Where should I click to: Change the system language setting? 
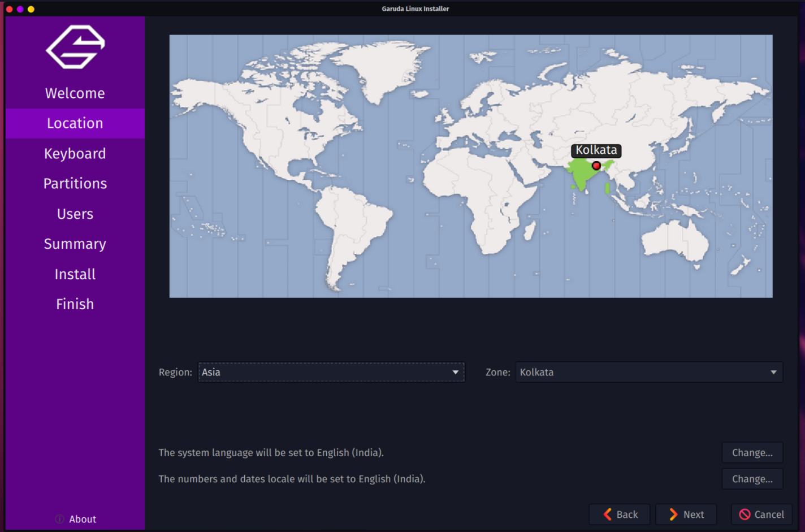[x=752, y=452]
